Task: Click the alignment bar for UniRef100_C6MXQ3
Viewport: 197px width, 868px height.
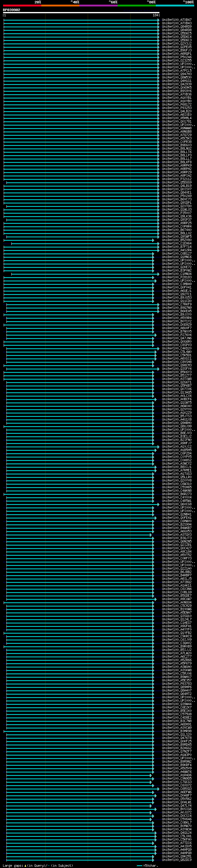Action: [x=82, y=789]
